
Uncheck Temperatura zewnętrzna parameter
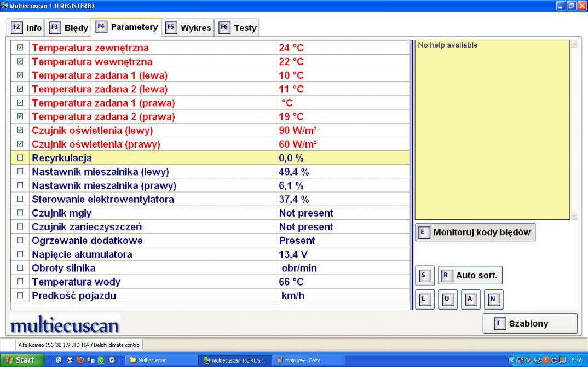click(20, 48)
